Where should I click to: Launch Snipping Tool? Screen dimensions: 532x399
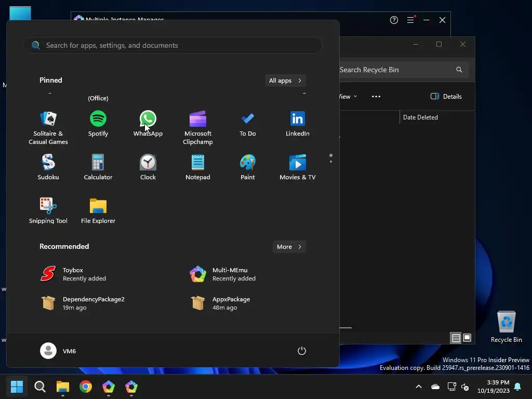pos(48,211)
